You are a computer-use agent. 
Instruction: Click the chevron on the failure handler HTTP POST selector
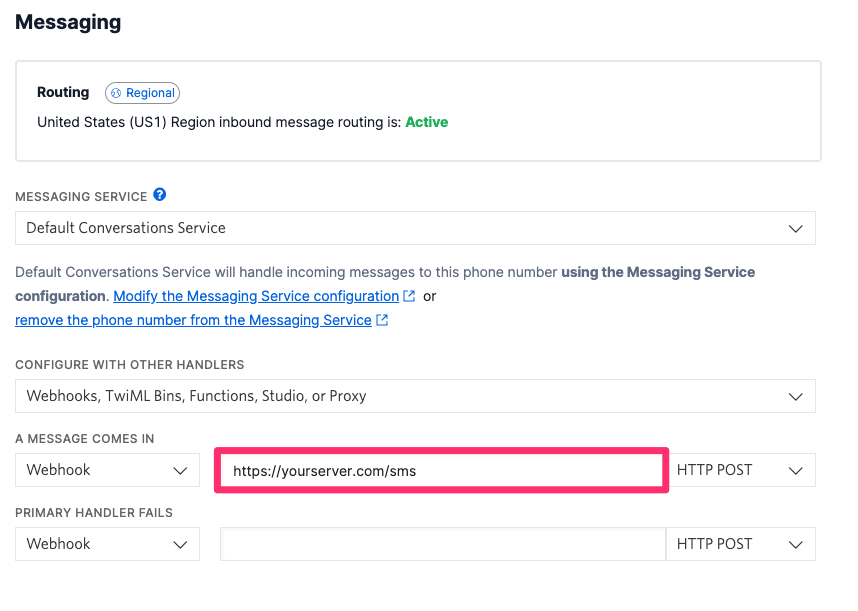796,543
